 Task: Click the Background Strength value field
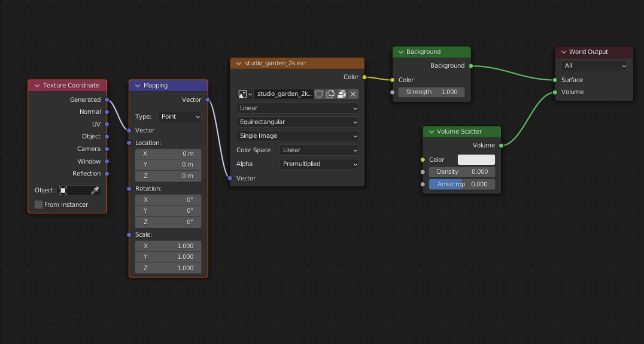[432, 92]
